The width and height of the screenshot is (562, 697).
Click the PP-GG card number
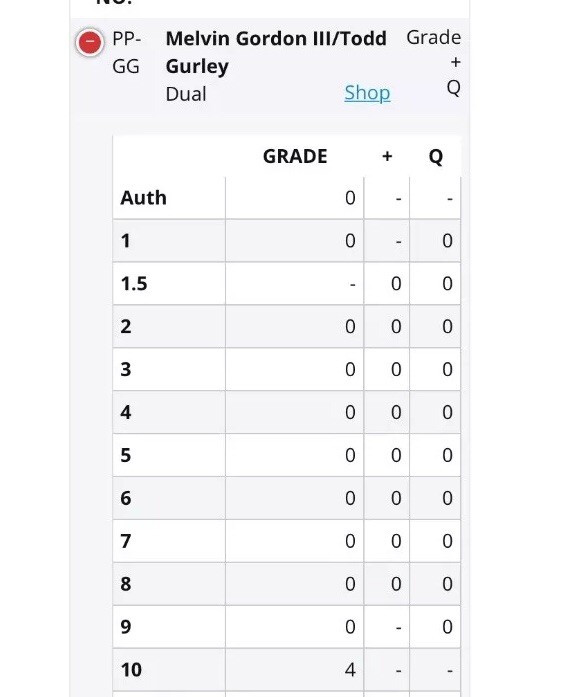127,52
